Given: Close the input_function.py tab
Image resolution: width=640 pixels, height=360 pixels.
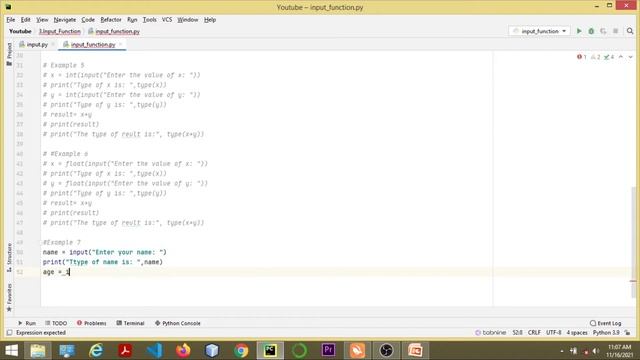Looking at the screenshot, I should click(x=121, y=44).
